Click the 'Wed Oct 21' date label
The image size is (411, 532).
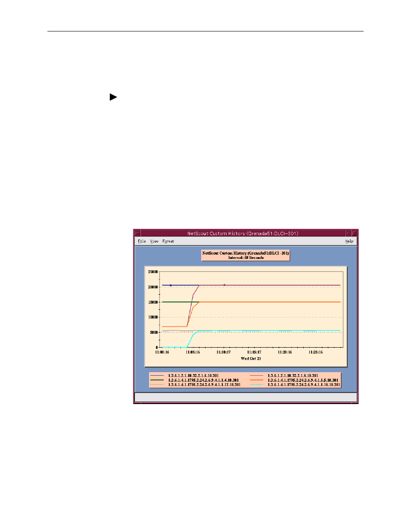coord(251,358)
